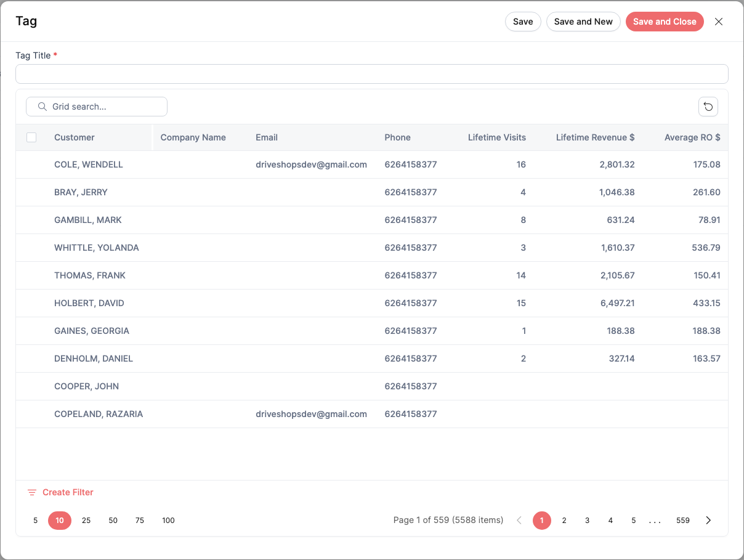Set page size to 75
744x560 pixels.
140,521
